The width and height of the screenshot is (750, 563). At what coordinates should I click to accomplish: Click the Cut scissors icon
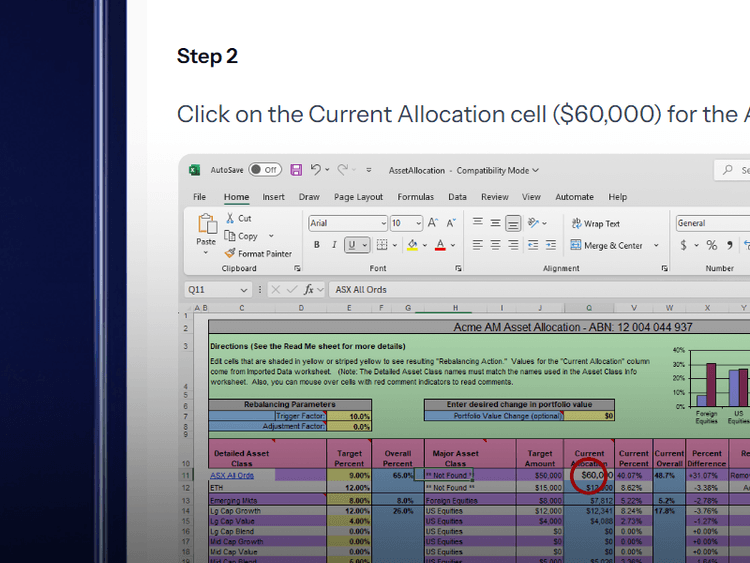231,218
